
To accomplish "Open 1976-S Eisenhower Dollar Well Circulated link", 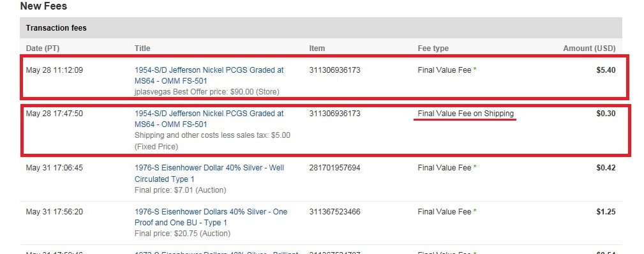I will point(209,174).
